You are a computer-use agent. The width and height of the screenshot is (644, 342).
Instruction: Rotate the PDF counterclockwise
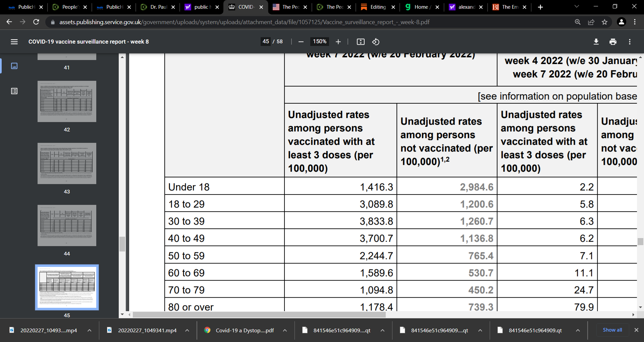click(x=376, y=42)
